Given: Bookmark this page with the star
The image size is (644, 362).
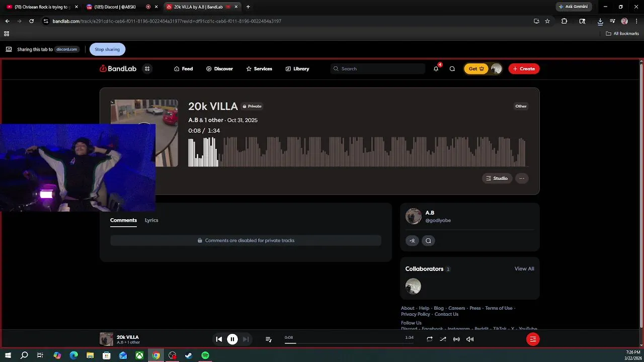Looking at the screenshot, I should (x=547, y=21).
